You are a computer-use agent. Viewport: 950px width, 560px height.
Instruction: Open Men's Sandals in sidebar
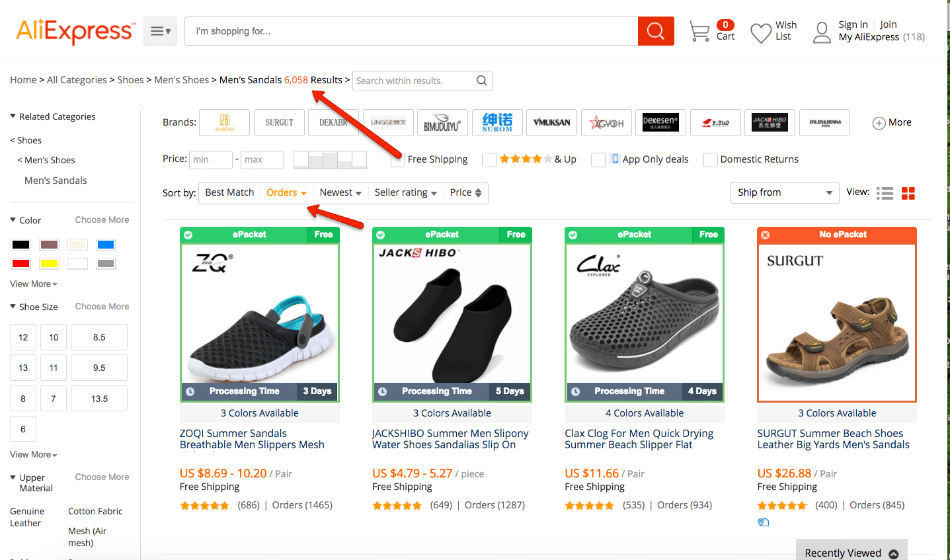56,180
